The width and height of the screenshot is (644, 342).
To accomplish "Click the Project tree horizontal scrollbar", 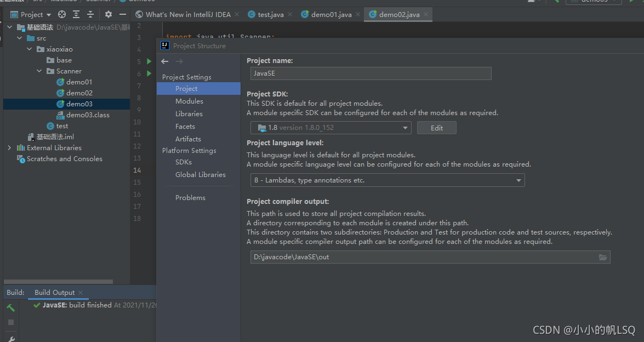I will [58, 282].
